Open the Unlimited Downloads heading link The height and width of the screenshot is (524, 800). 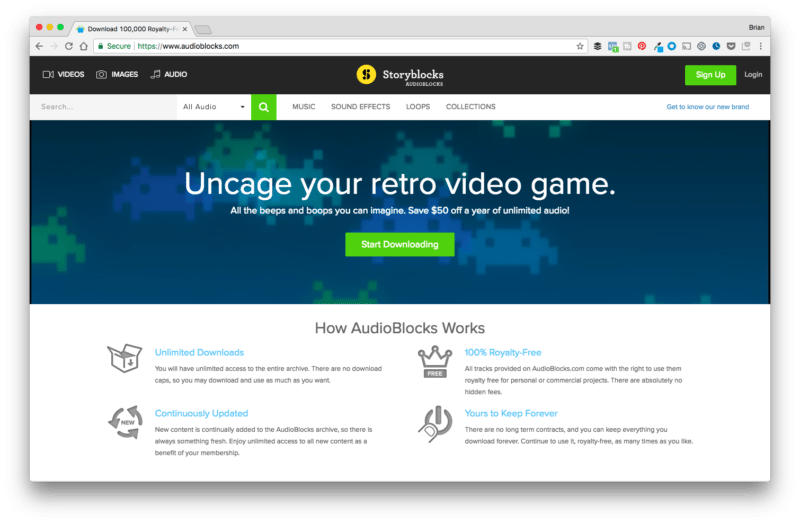(x=199, y=353)
